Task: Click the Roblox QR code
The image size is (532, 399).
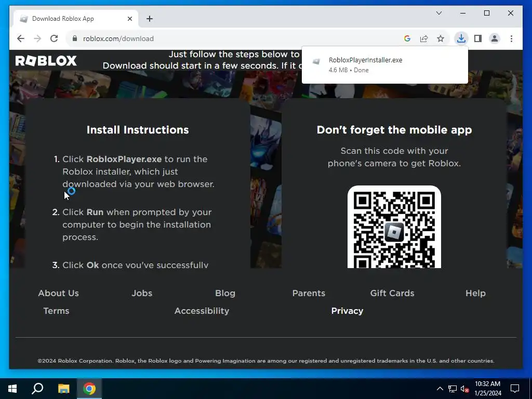Action: click(x=394, y=227)
